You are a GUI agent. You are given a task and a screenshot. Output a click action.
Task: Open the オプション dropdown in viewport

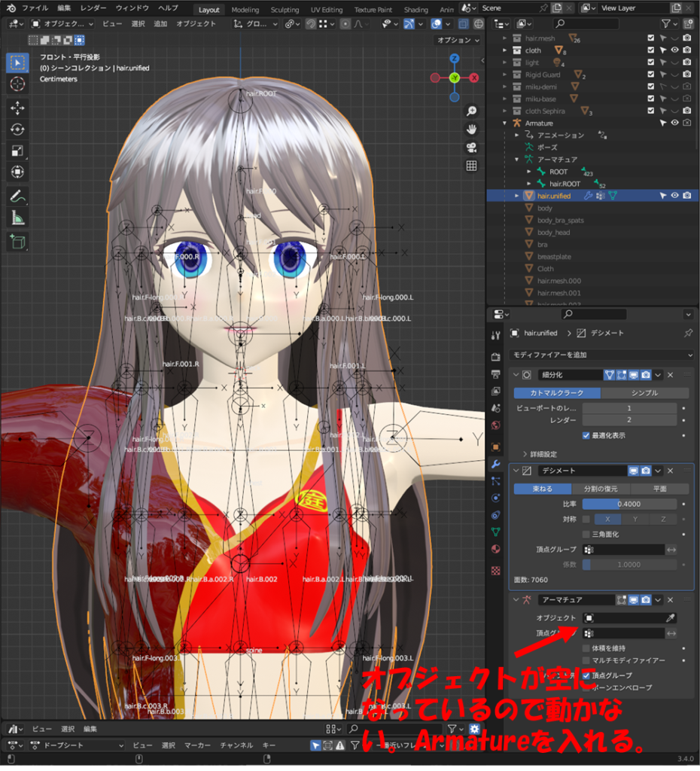pyautogui.click(x=458, y=41)
